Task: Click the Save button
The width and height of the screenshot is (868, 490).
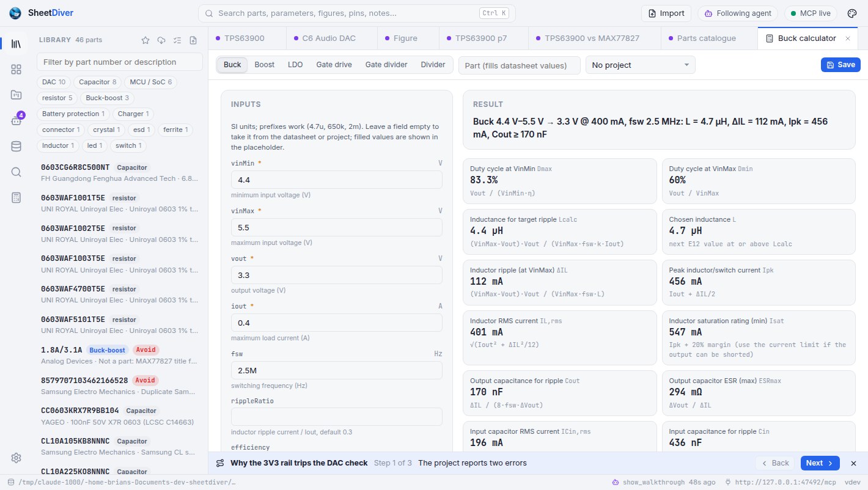Action: coord(840,65)
